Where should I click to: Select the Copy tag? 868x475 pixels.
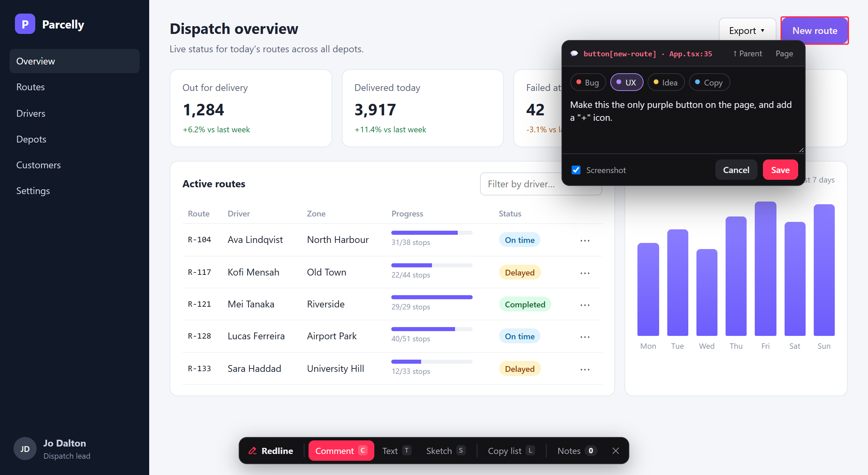(709, 82)
